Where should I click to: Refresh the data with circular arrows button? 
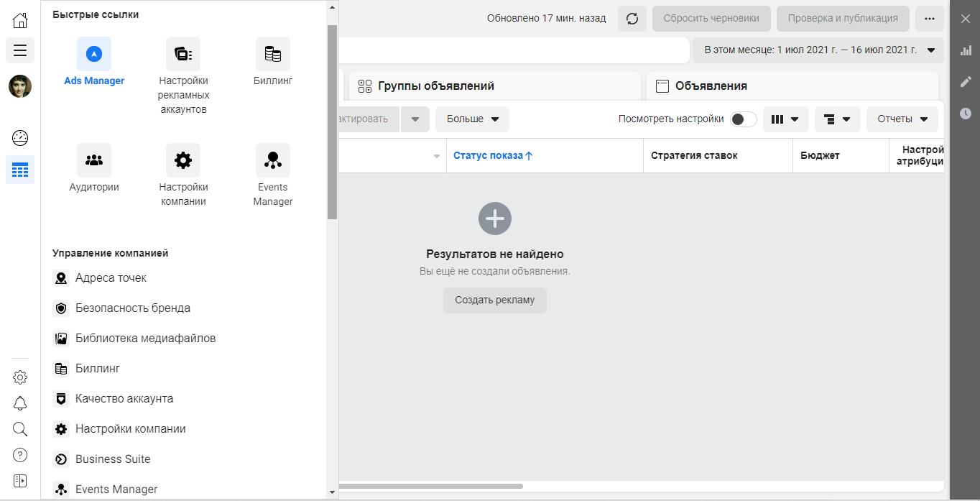click(632, 19)
